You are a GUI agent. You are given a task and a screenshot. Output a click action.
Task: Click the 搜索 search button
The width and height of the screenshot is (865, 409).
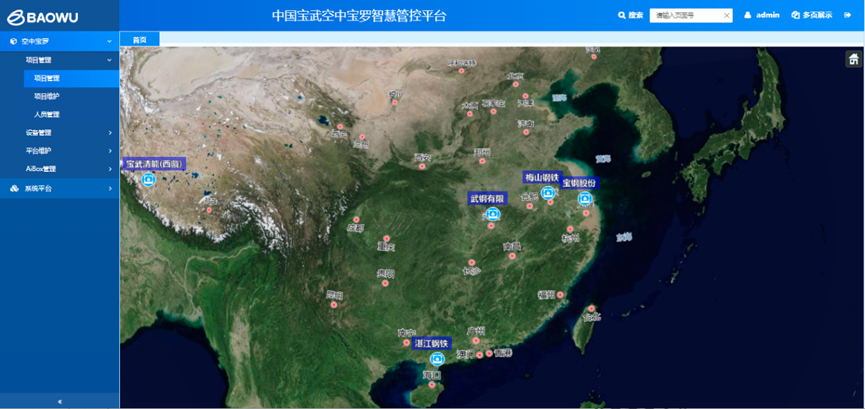pyautogui.click(x=631, y=15)
